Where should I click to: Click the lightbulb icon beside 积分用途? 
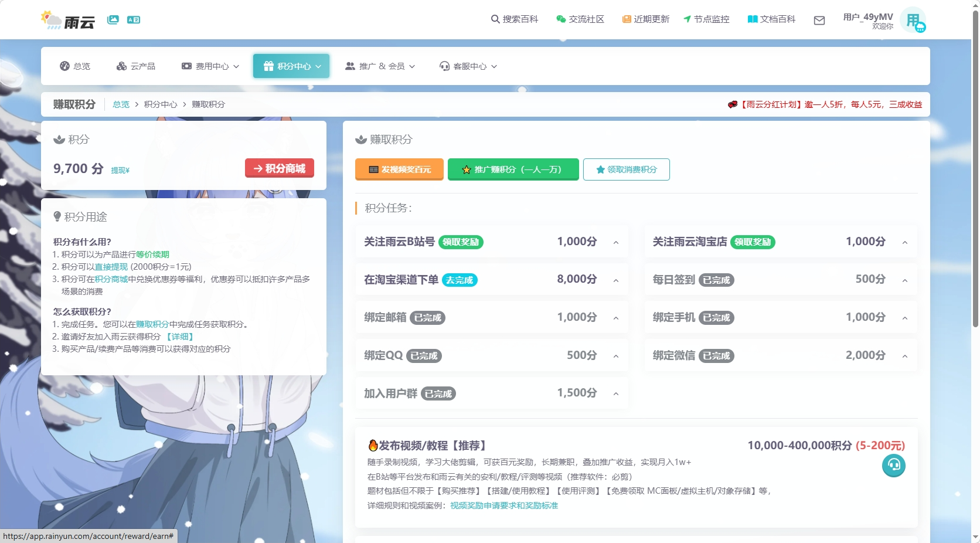(57, 217)
